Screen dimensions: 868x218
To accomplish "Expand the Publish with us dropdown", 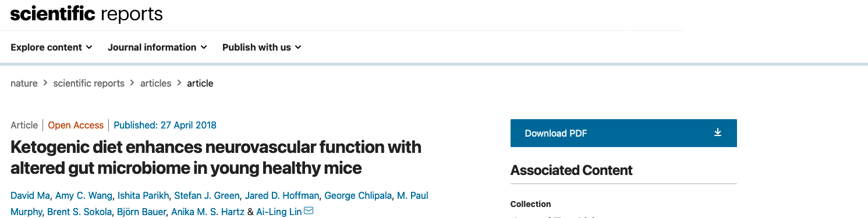I will (262, 47).
